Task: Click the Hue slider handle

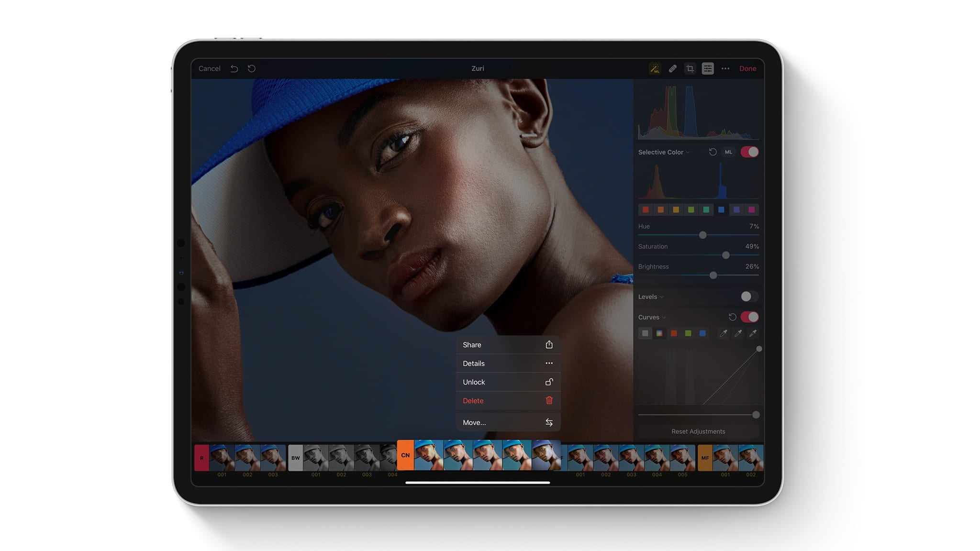Action: tap(702, 235)
